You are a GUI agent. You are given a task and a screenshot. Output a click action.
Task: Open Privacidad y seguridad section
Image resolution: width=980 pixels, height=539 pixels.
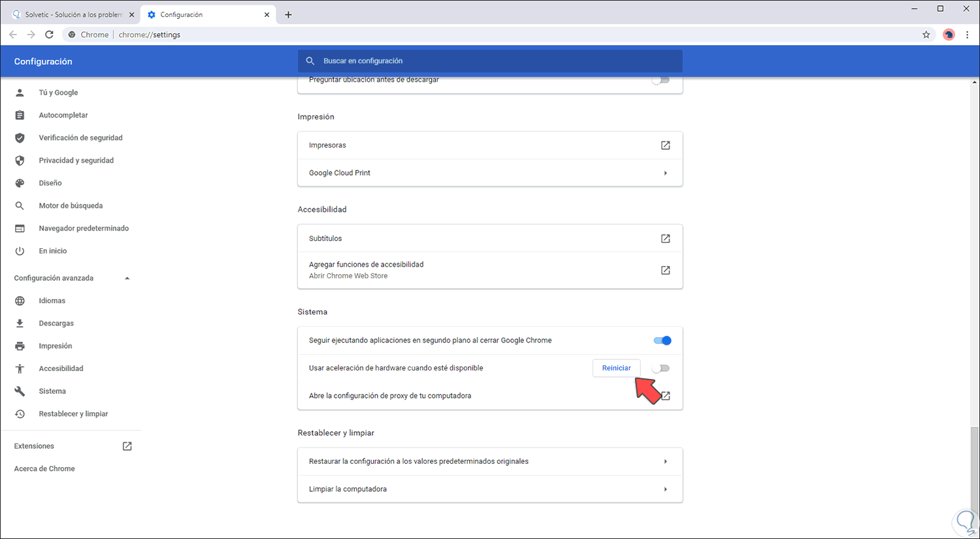click(76, 161)
